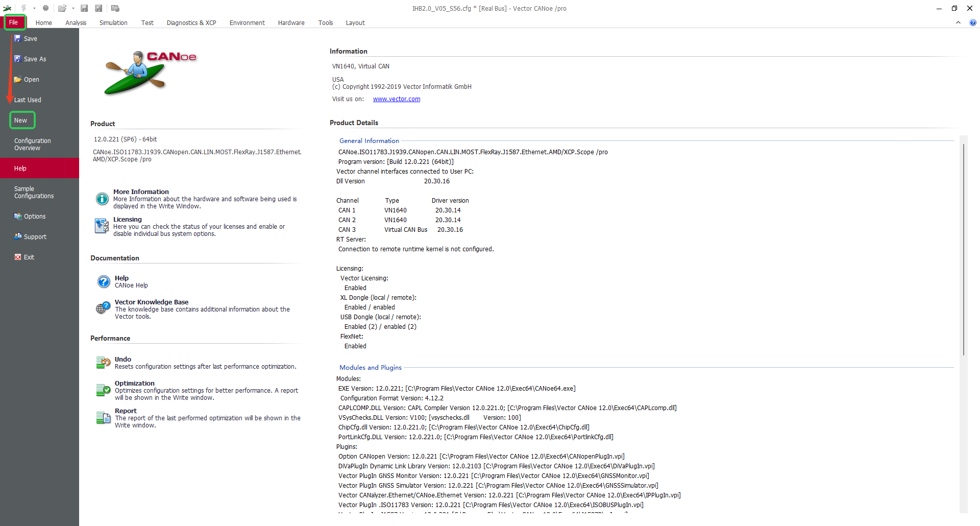The image size is (980, 526).
Task: Click the open configuration folder icon in quick toolbar
Action: pos(62,8)
